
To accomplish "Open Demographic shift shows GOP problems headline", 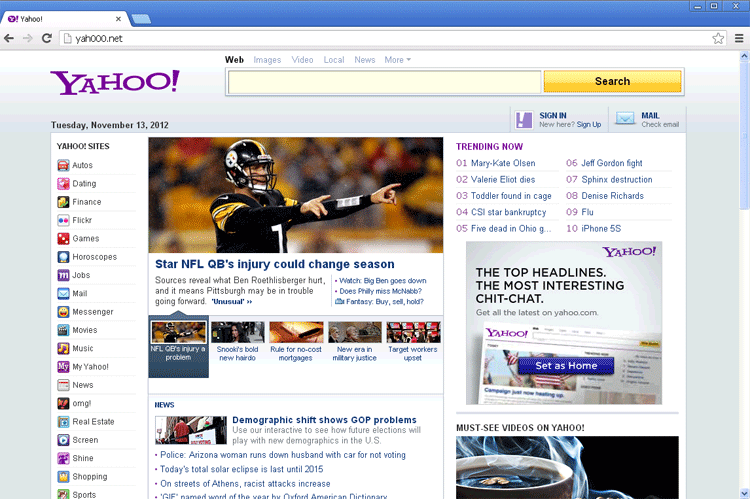I will 324,420.
